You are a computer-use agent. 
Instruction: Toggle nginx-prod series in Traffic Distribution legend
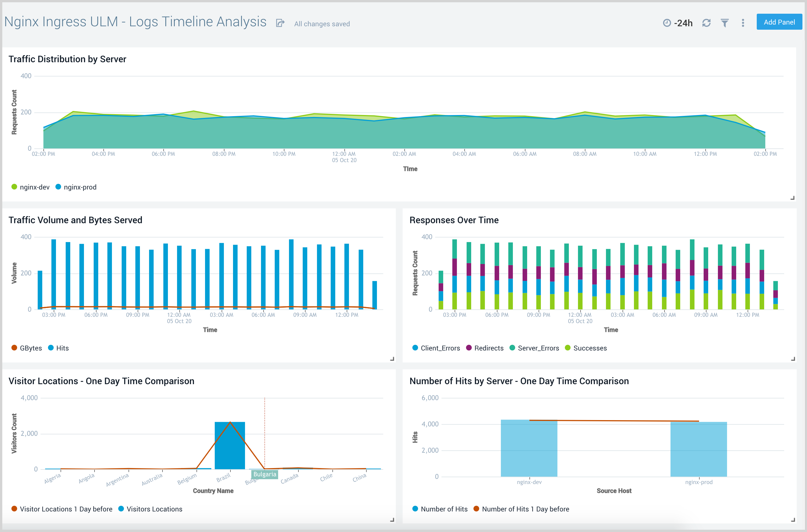(x=76, y=187)
